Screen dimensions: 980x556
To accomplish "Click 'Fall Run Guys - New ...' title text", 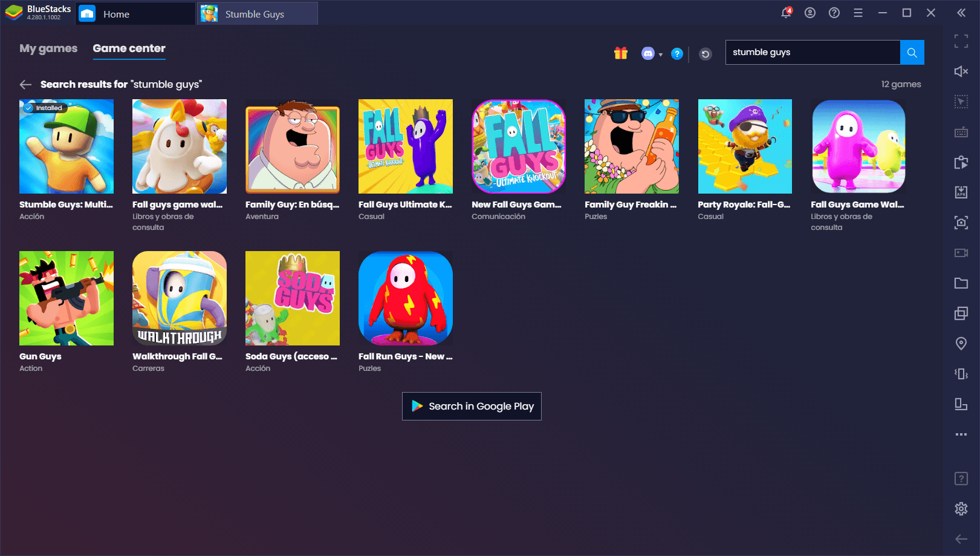I will (x=406, y=356).
